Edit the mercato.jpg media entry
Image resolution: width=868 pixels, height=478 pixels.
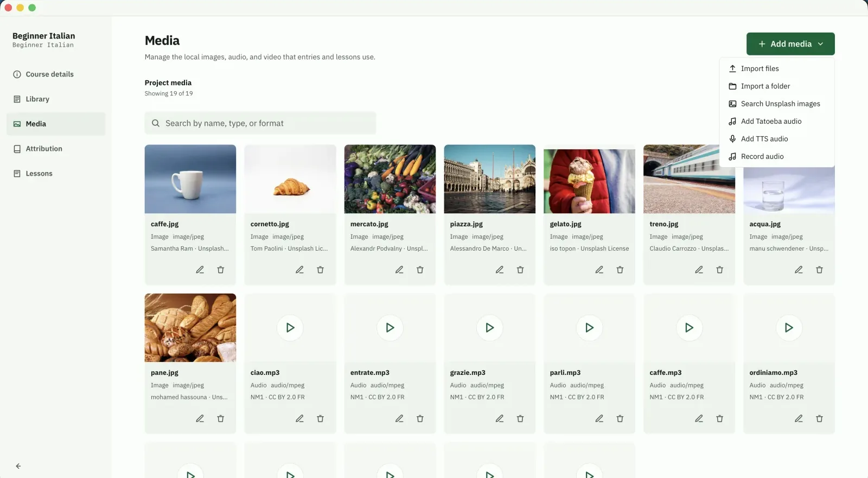(399, 270)
